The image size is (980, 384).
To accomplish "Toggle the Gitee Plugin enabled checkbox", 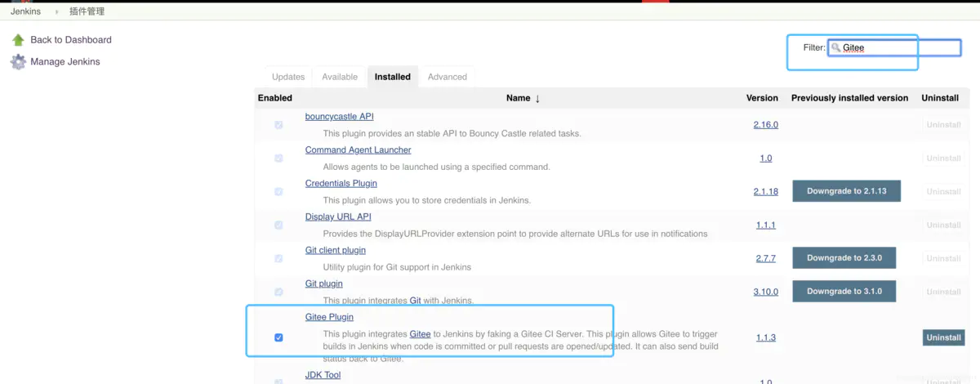I will 278,337.
